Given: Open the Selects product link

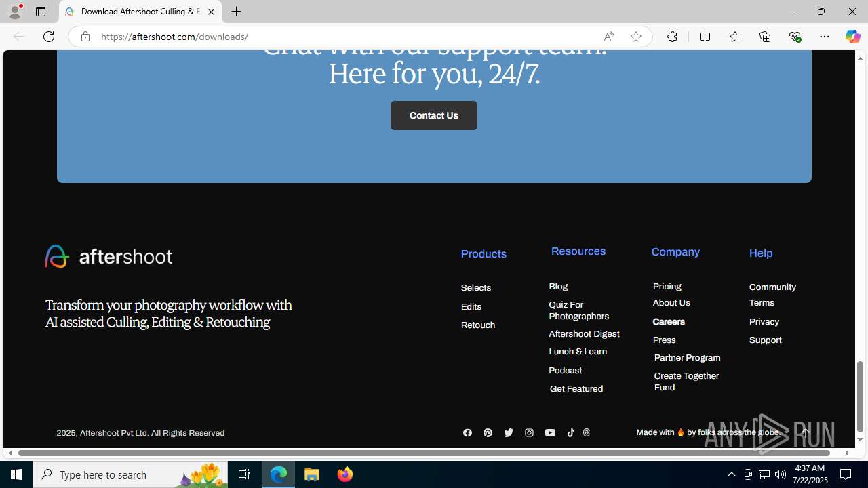Looking at the screenshot, I should tap(476, 288).
